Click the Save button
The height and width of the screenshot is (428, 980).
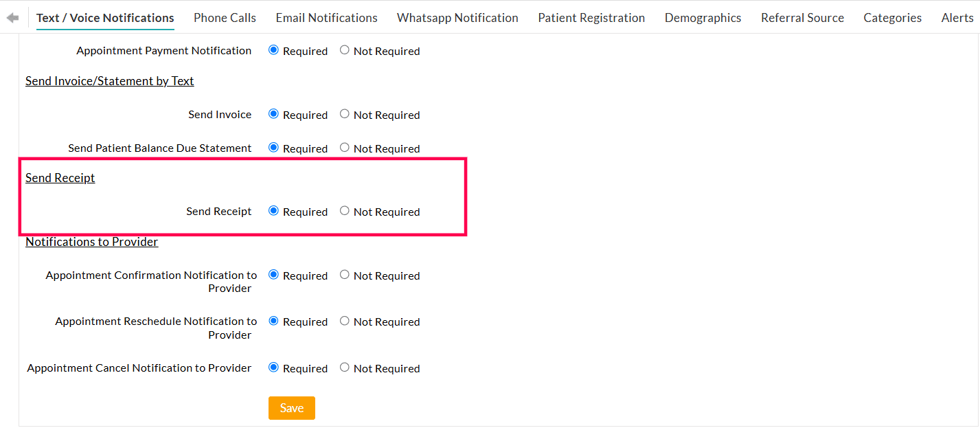pyautogui.click(x=291, y=407)
